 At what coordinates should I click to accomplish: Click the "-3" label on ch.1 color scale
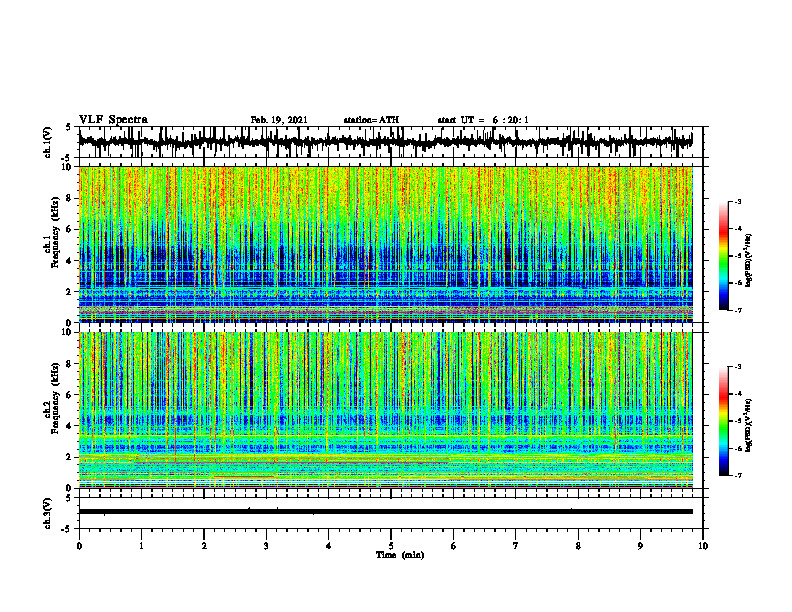coord(737,201)
